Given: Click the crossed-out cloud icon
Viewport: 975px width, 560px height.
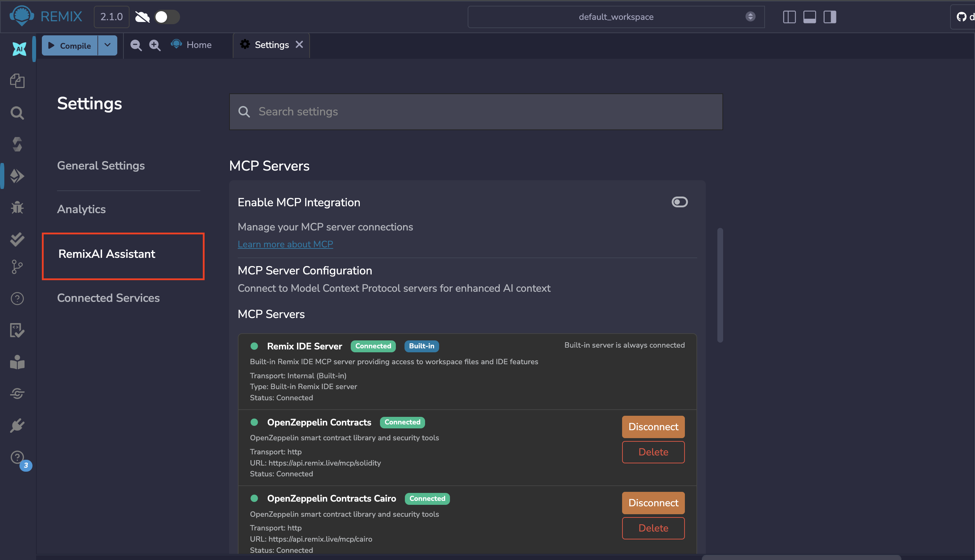Looking at the screenshot, I should pos(143,17).
